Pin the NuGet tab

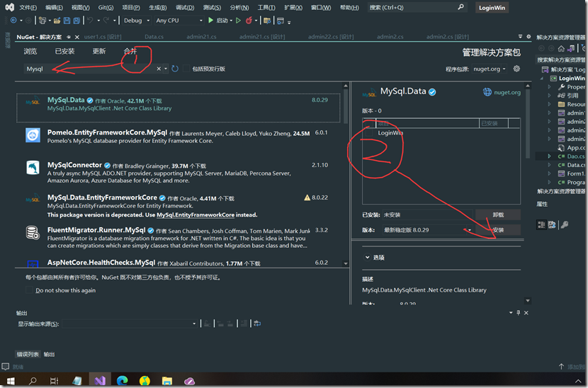tap(68, 37)
